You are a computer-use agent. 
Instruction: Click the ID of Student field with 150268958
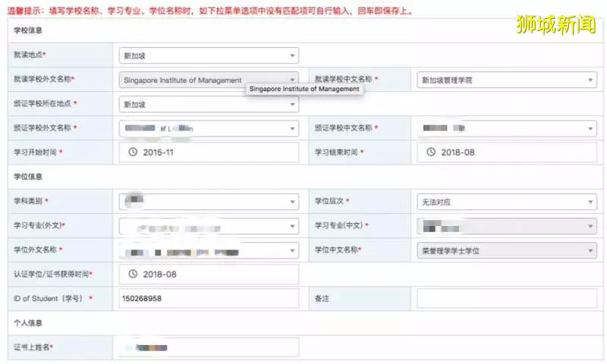click(x=209, y=298)
